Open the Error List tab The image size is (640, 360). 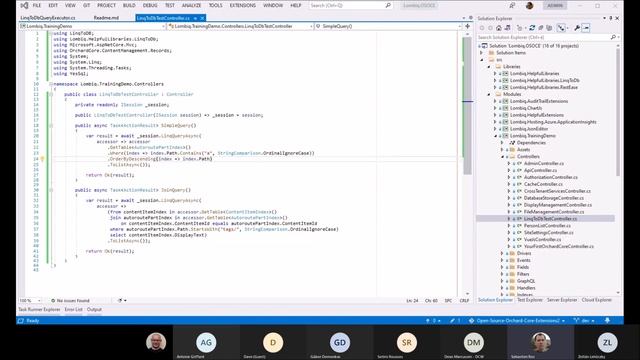tap(73, 309)
